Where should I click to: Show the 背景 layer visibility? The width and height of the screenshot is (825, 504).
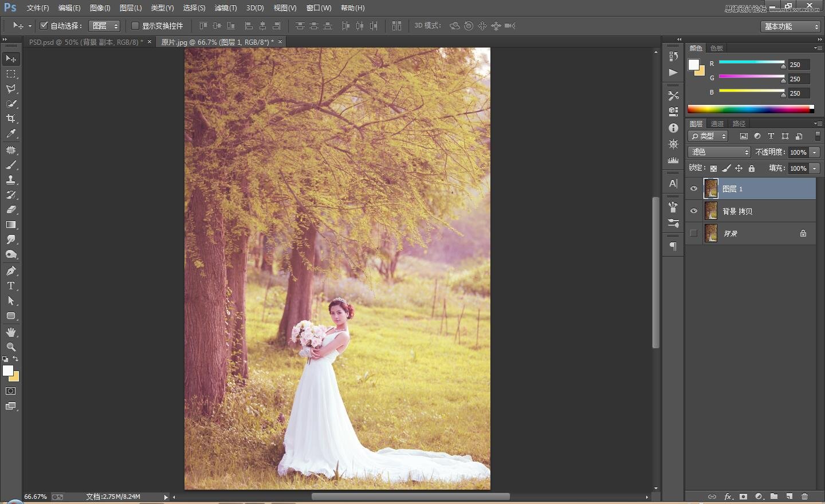(694, 233)
